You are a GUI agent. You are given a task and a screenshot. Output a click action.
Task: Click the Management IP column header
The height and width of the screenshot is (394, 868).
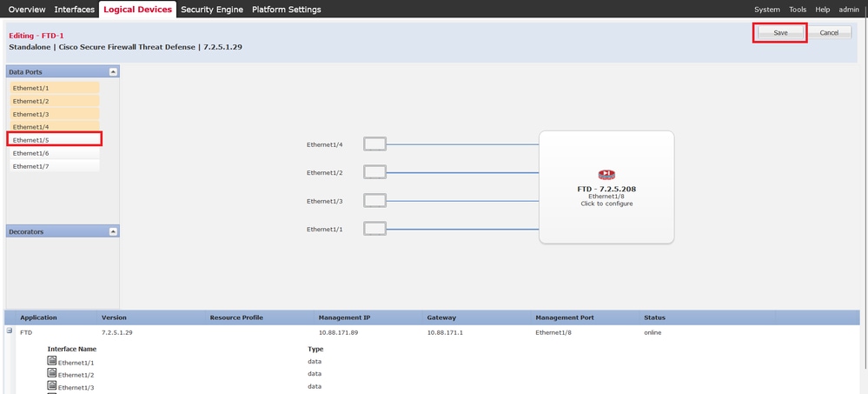tap(344, 317)
